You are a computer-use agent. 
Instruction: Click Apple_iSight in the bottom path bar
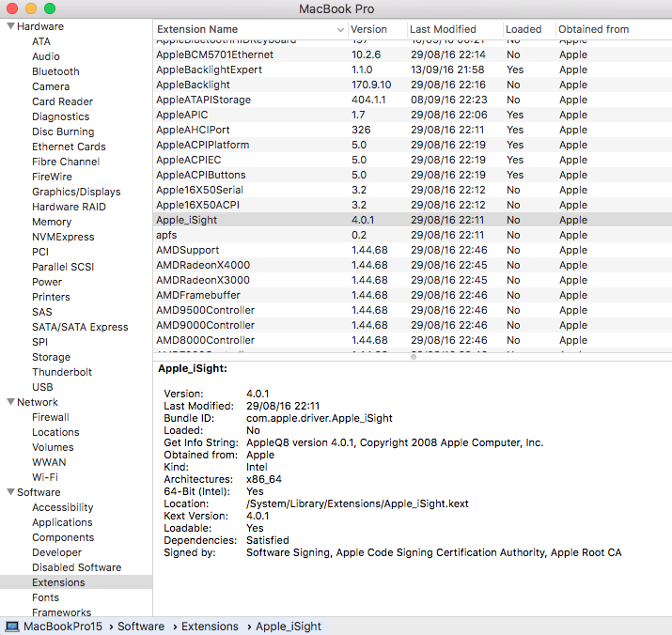tap(289, 627)
